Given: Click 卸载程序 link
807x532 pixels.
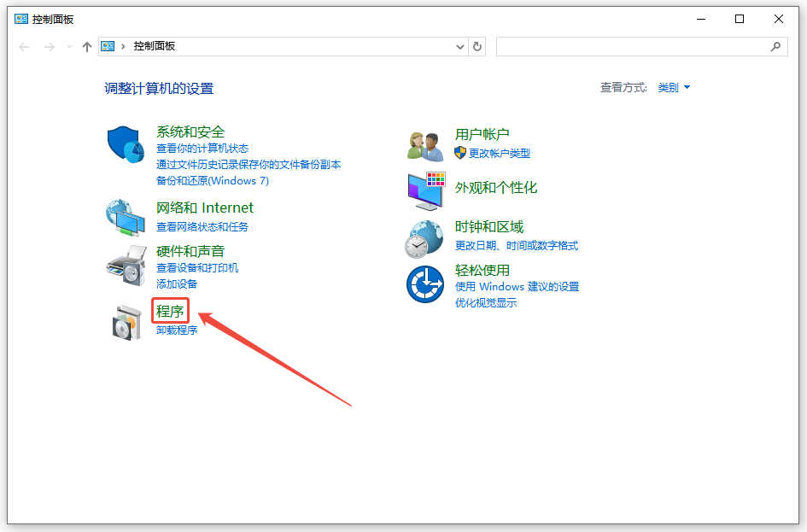Looking at the screenshot, I should 177,330.
